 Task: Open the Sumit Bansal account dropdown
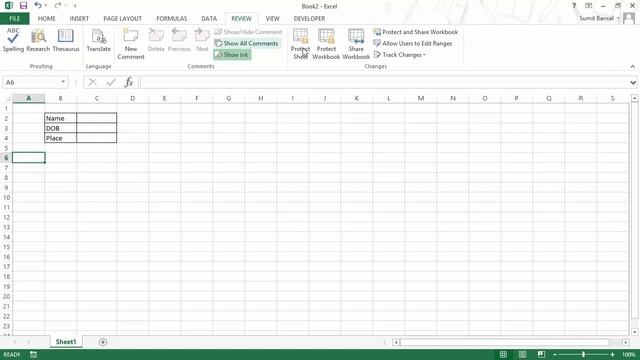point(599,18)
